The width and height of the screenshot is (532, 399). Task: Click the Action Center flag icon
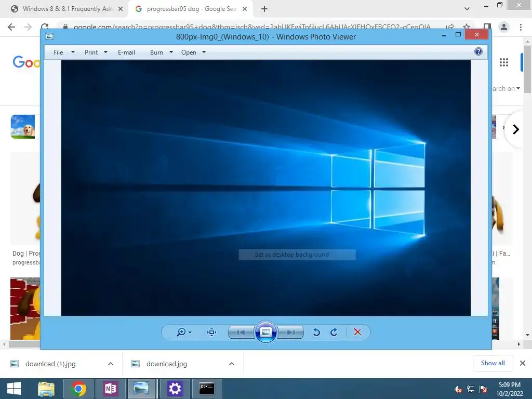tap(483, 389)
